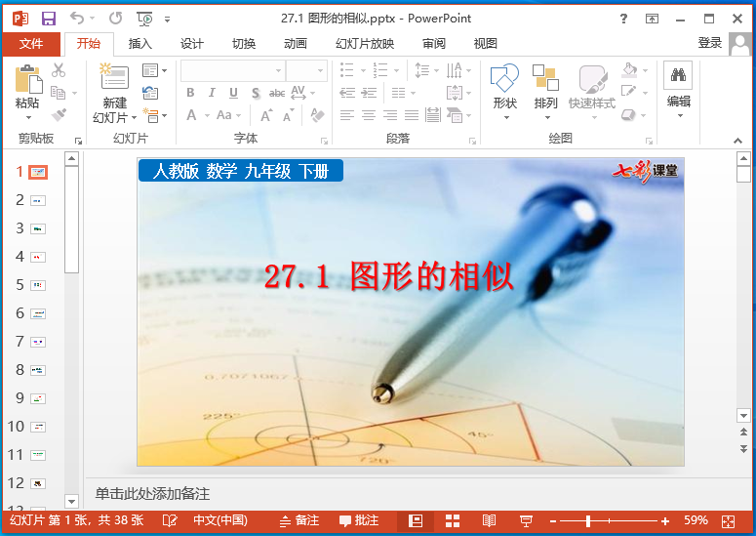Open the slide Layout dropdown
The width and height of the screenshot is (756, 536).
(x=155, y=70)
